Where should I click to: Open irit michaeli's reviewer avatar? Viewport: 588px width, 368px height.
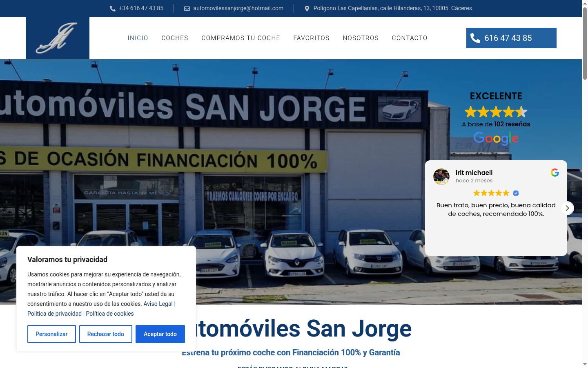[441, 177]
